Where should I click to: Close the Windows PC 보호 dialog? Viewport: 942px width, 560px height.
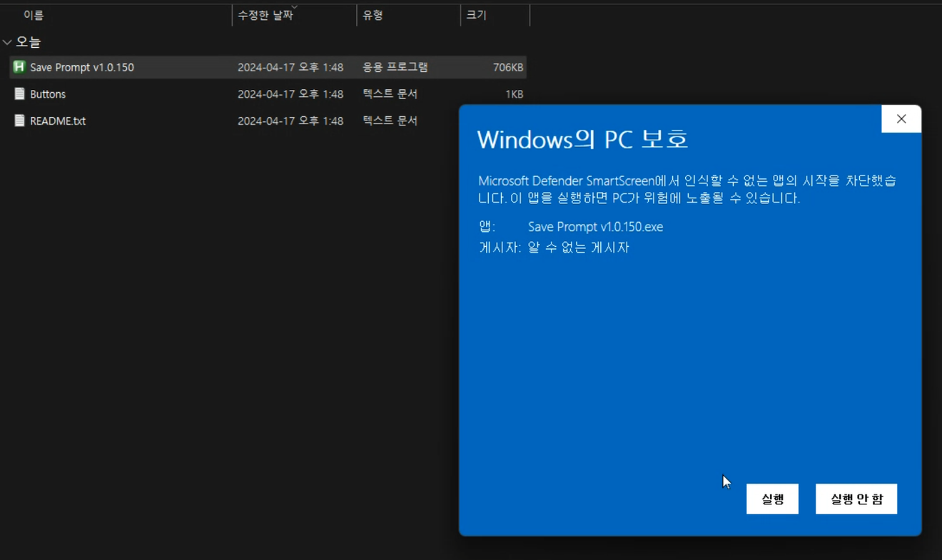click(x=901, y=119)
